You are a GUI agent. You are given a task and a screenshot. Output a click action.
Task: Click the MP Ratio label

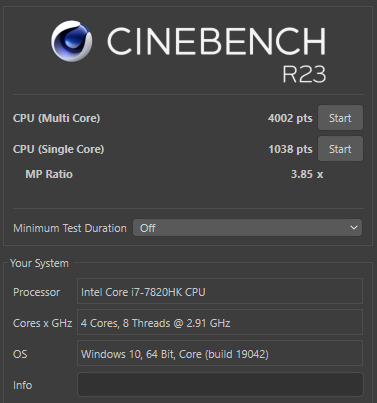point(49,174)
